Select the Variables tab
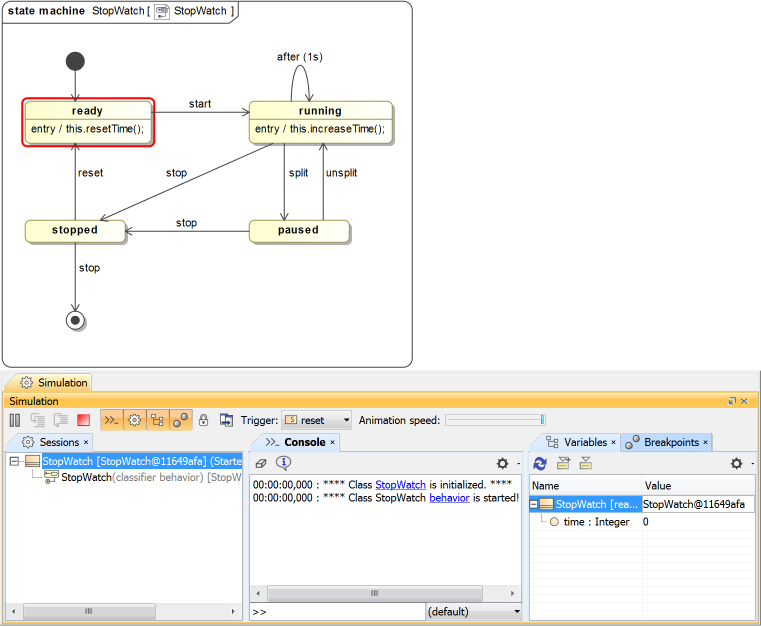The width and height of the screenshot is (761, 627). (x=584, y=442)
